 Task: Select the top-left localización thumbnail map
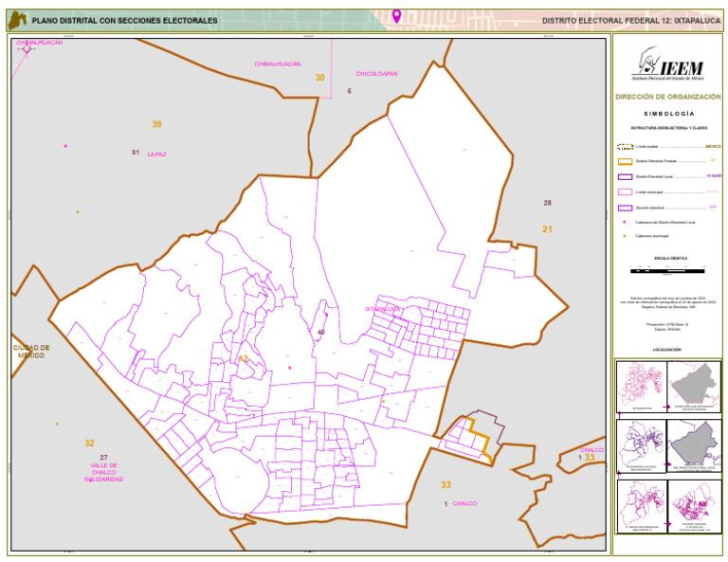point(641,386)
